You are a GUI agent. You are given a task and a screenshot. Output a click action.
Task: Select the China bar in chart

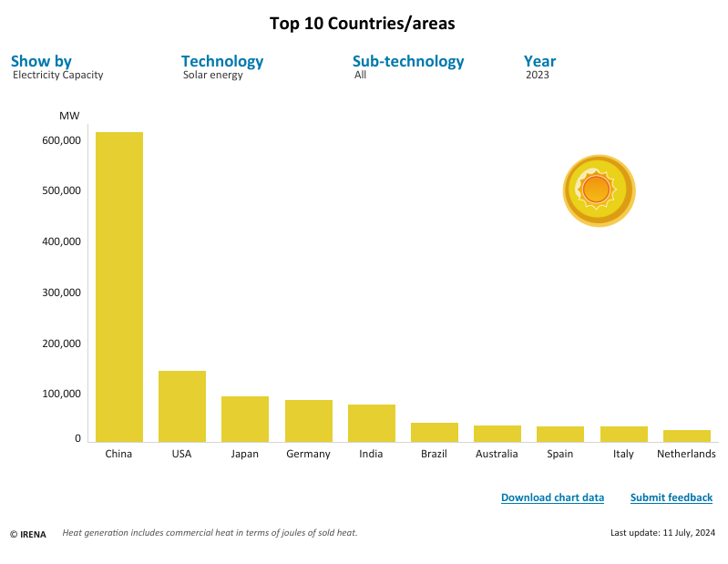[x=119, y=287]
